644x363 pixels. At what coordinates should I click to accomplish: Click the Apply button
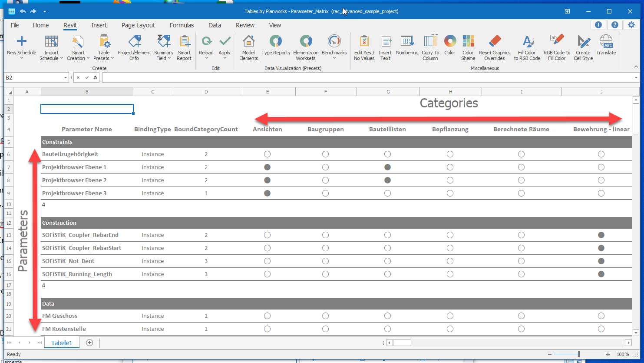click(225, 42)
